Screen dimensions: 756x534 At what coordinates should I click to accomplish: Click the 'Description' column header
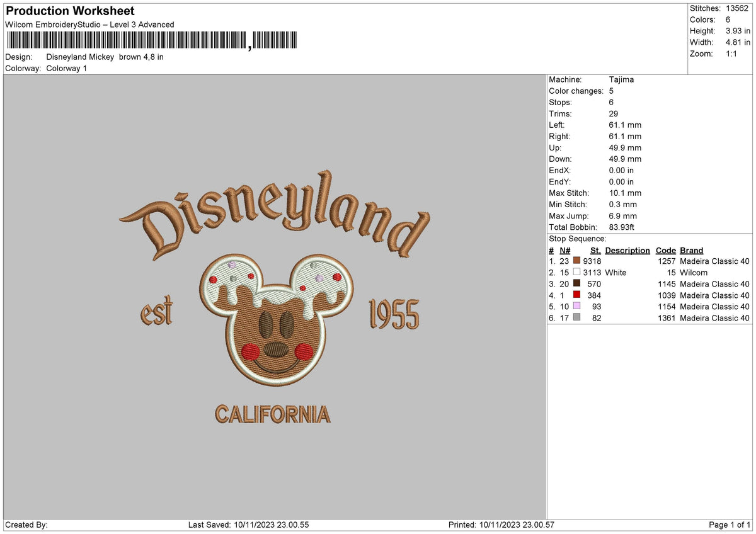(627, 250)
